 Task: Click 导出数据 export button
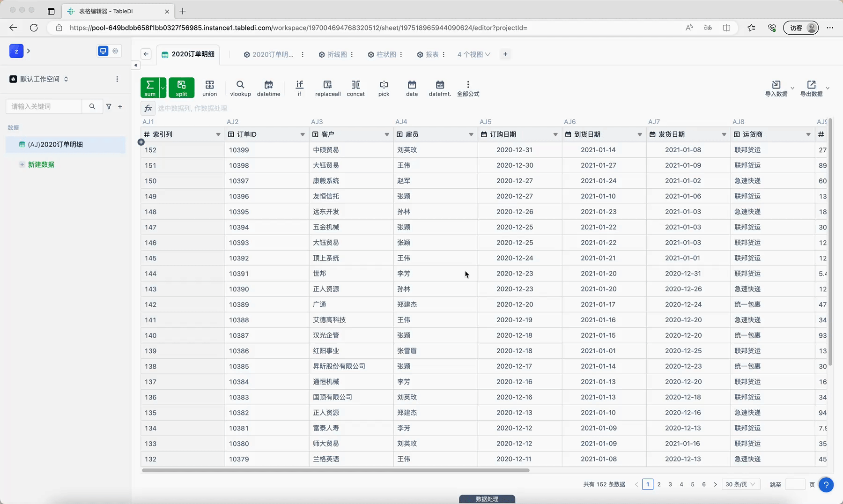pos(811,88)
